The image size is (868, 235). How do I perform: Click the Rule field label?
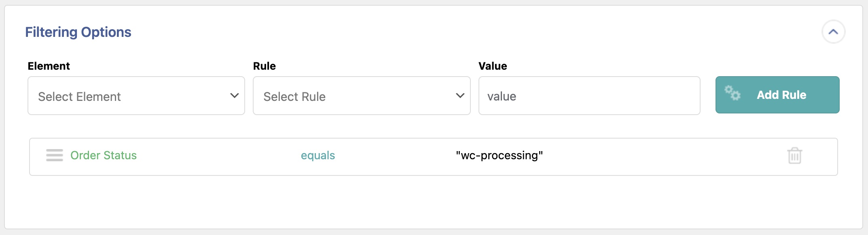(264, 66)
